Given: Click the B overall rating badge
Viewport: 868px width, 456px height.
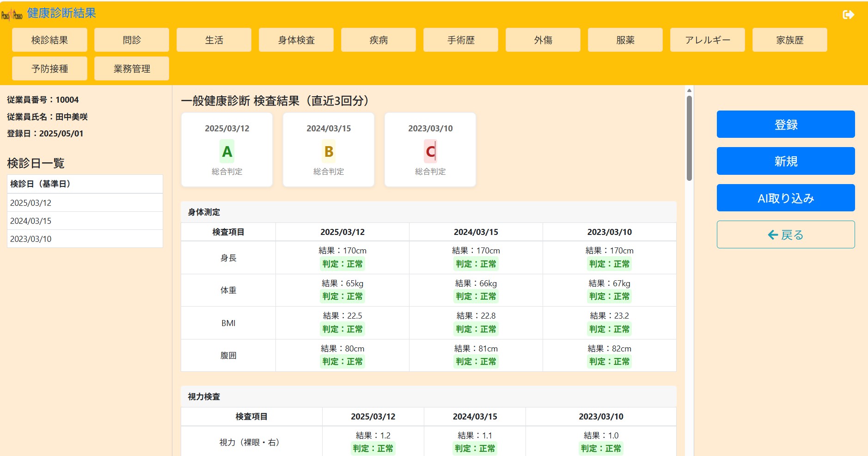Looking at the screenshot, I should (x=329, y=151).
